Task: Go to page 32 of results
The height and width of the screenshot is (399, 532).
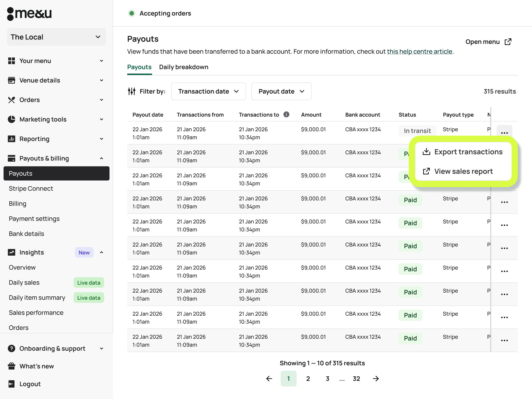Action: 356,379
